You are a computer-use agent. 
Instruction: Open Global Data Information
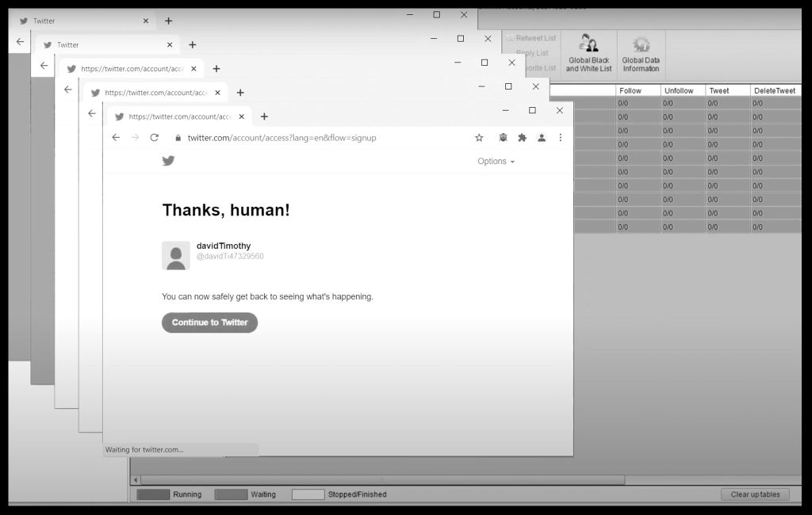tap(641, 53)
